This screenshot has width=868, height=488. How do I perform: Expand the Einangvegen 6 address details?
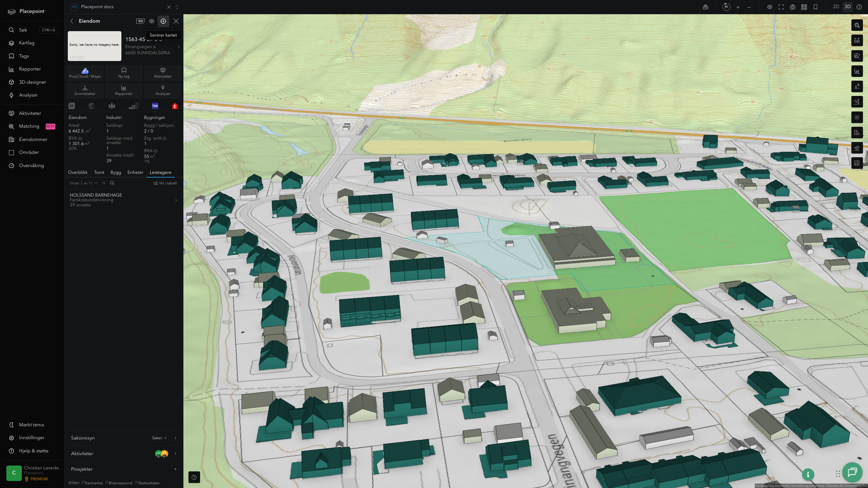click(x=179, y=47)
